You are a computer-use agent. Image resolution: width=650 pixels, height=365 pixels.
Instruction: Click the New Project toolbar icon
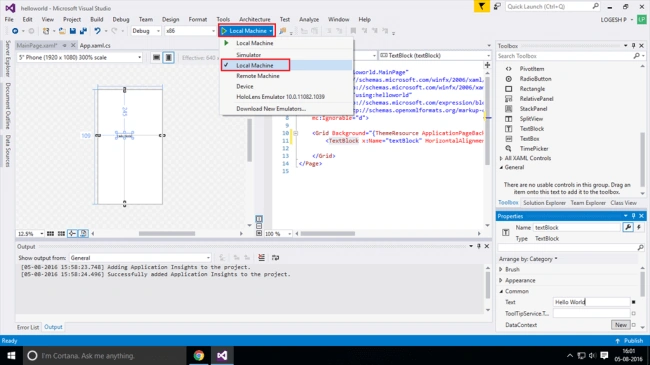pyautogui.click(x=46, y=31)
